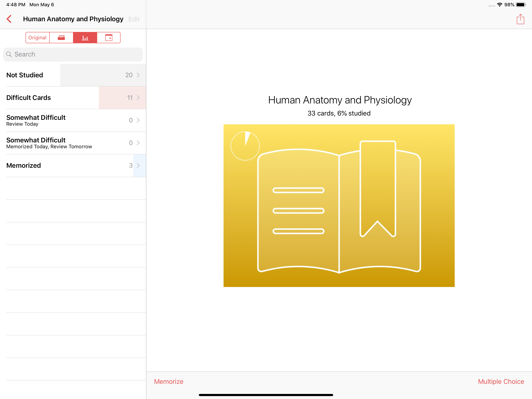
Task: Select the bar chart statistics view
Action: tap(85, 38)
